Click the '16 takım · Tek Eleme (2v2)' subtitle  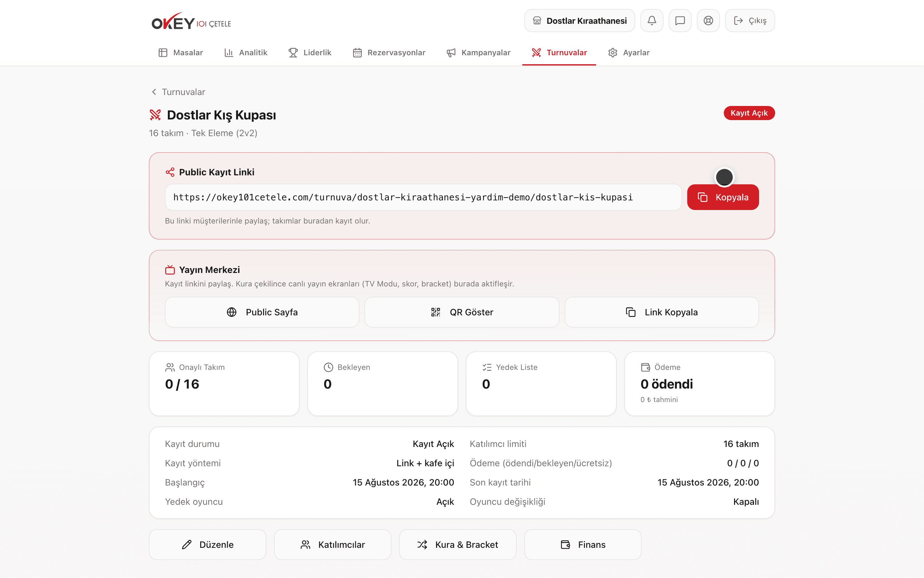click(203, 133)
